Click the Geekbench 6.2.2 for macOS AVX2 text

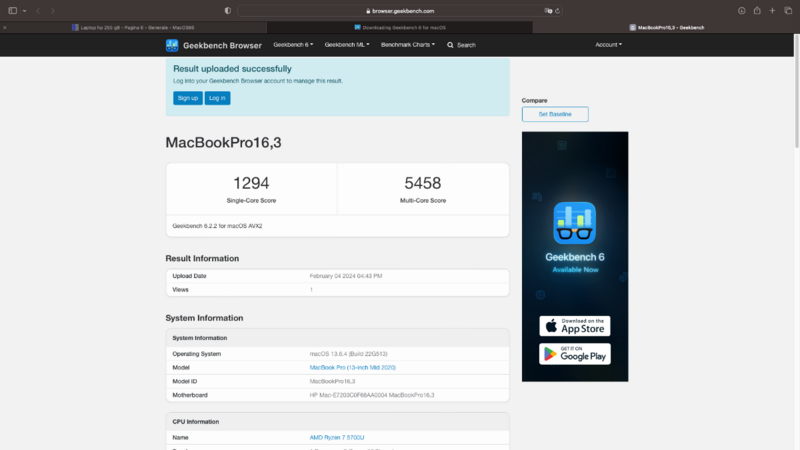217,226
